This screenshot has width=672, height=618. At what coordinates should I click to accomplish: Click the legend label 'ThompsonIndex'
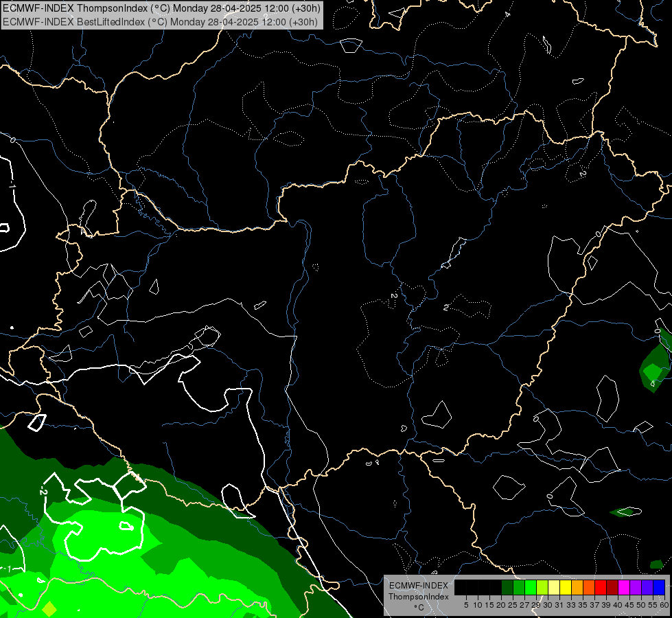pos(419,597)
